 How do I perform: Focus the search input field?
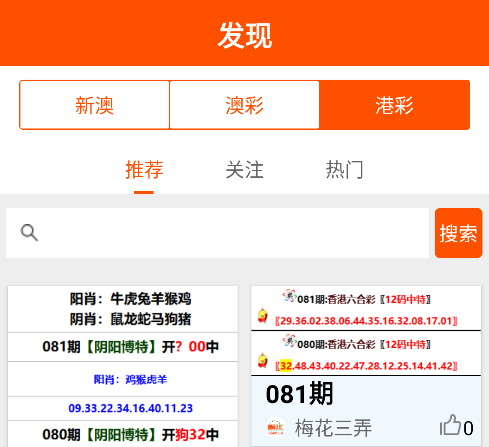click(217, 233)
